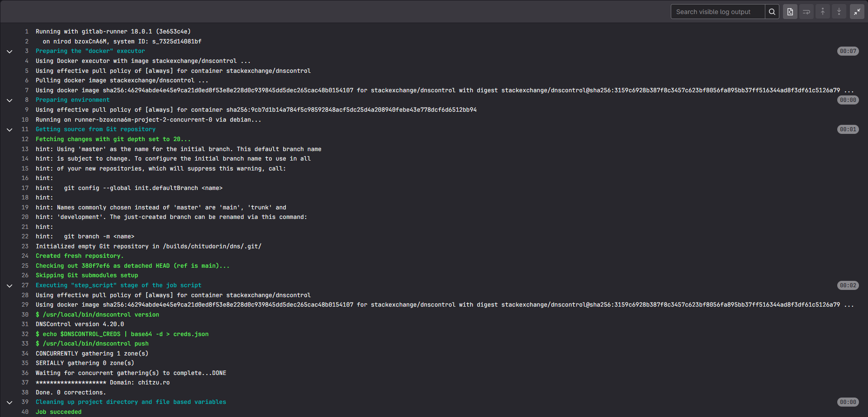
Task: Click the "git branch -m <name>" hint line
Action: tap(85, 237)
